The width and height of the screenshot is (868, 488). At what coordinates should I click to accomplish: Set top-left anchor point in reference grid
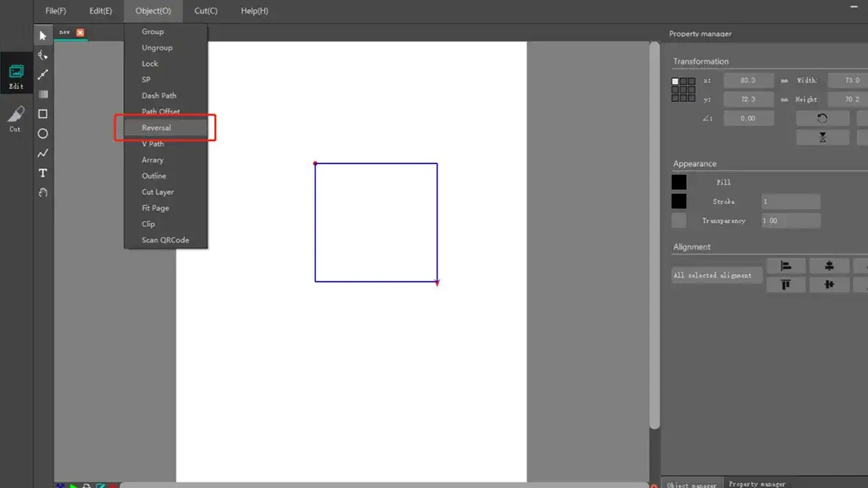[x=676, y=82]
